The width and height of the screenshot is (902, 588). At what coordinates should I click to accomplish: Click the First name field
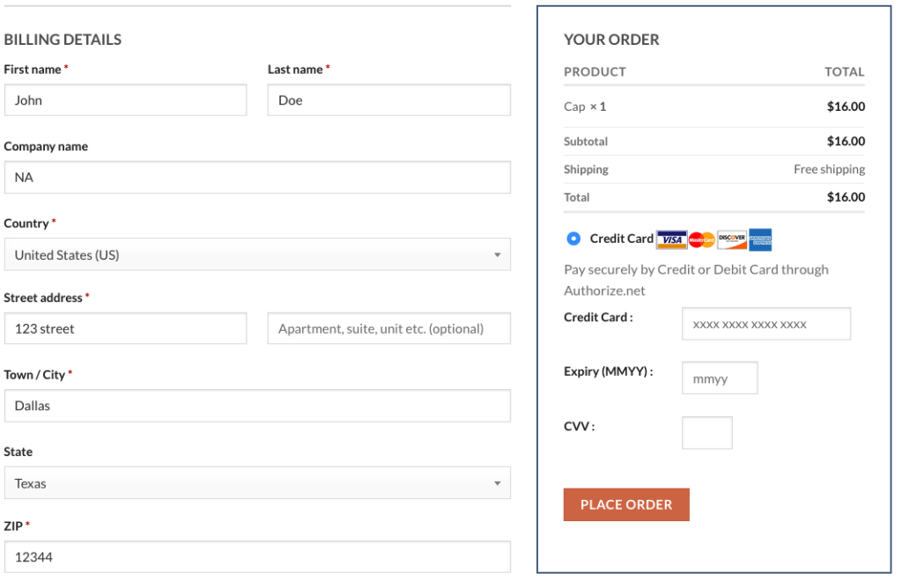pyautogui.click(x=125, y=100)
